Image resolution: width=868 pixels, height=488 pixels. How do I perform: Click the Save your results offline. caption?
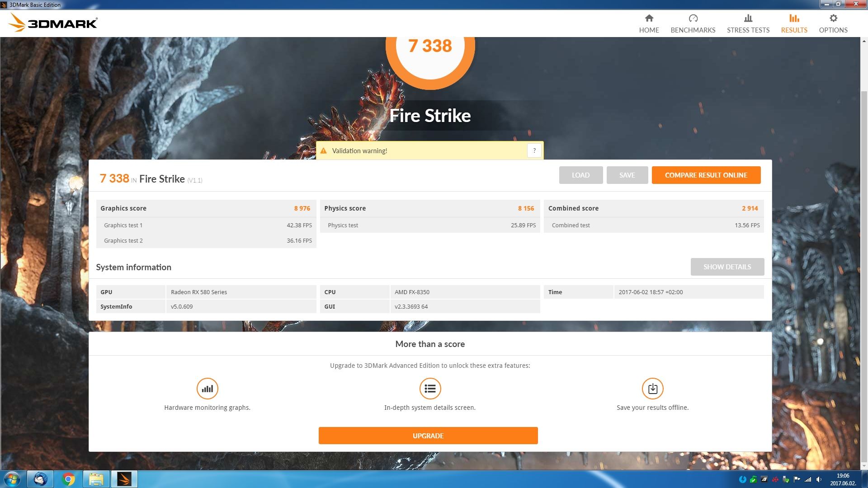pos(652,408)
